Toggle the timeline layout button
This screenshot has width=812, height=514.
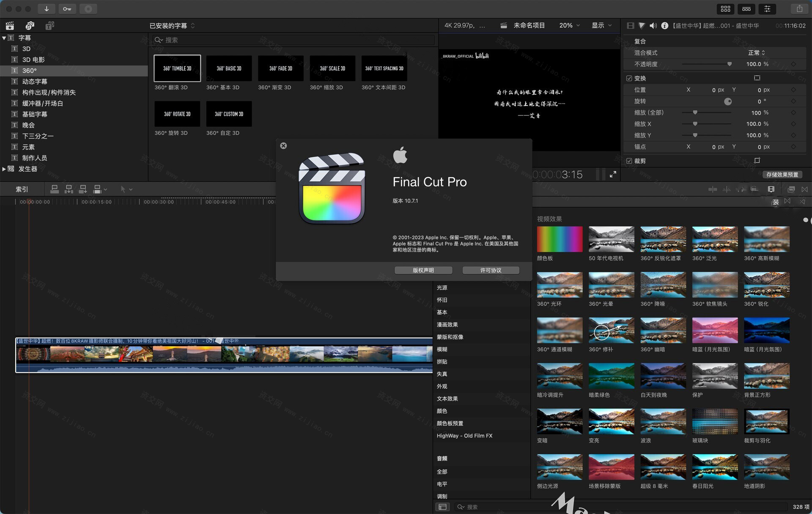coord(746,9)
